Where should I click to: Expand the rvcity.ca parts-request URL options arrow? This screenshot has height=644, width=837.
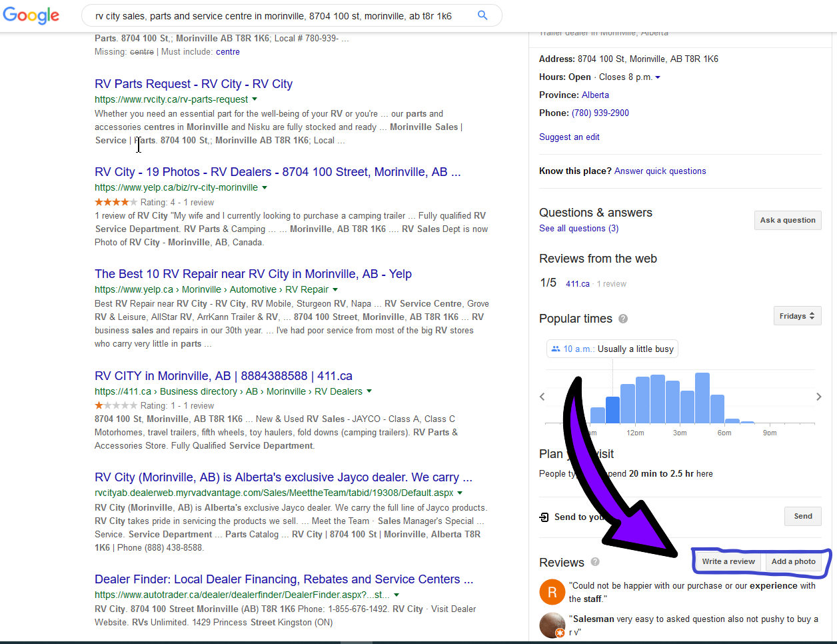click(255, 99)
